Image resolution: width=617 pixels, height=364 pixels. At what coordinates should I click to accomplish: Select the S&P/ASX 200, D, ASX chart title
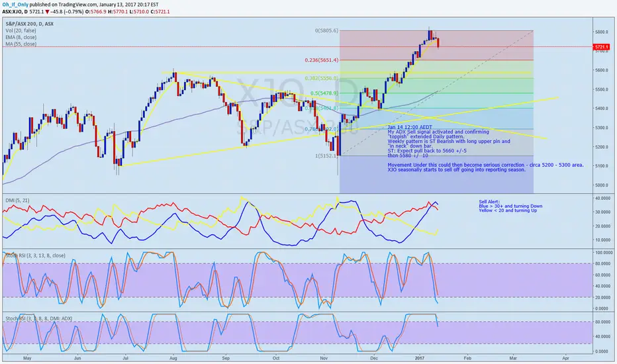click(x=30, y=24)
